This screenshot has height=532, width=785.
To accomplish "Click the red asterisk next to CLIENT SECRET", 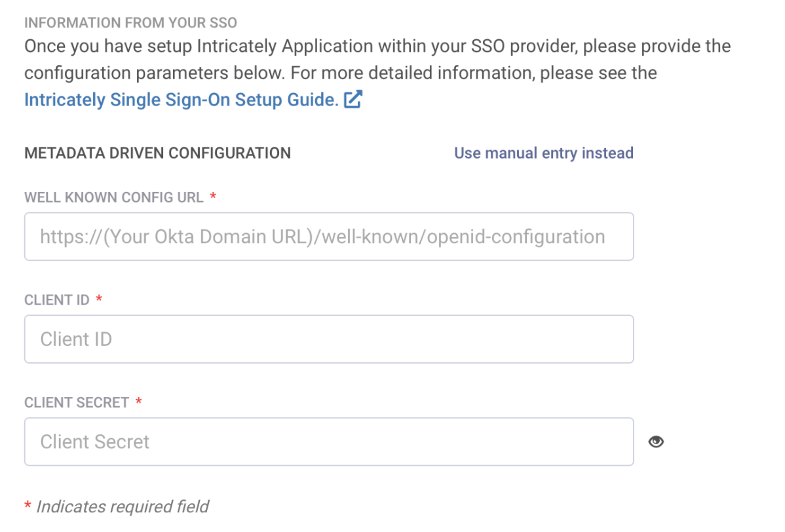I will 138,402.
